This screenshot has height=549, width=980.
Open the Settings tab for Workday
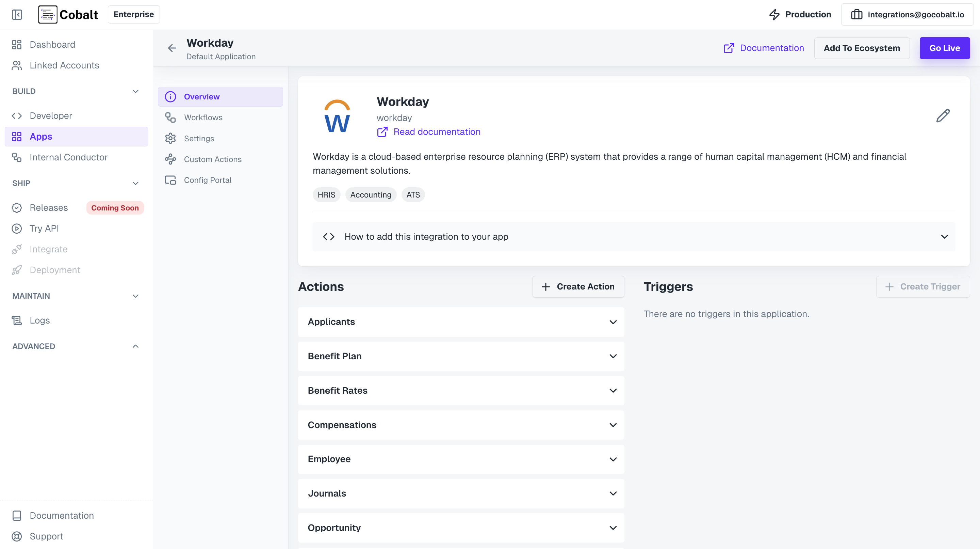click(x=199, y=138)
